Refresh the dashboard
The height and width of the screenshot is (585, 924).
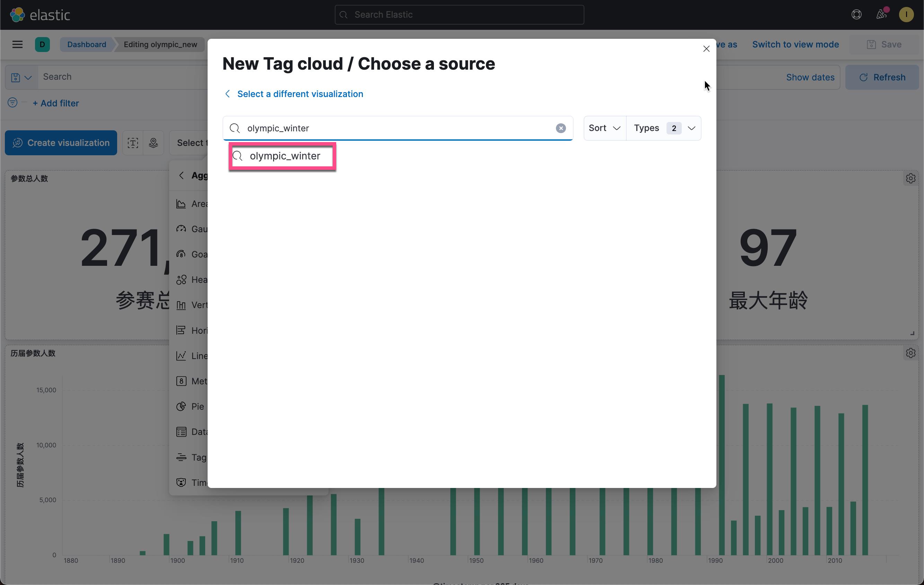[x=882, y=77]
